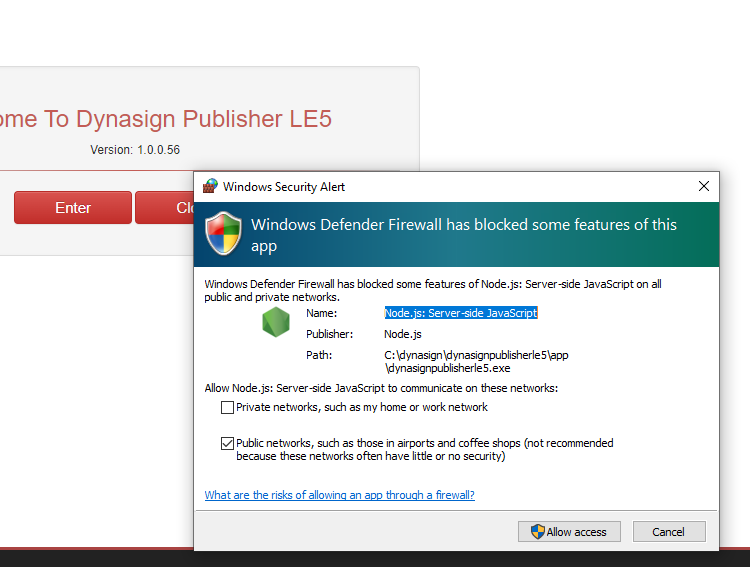The height and width of the screenshot is (567, 750).
Task: Click the Name: label
Action: [x=321, y=313]
